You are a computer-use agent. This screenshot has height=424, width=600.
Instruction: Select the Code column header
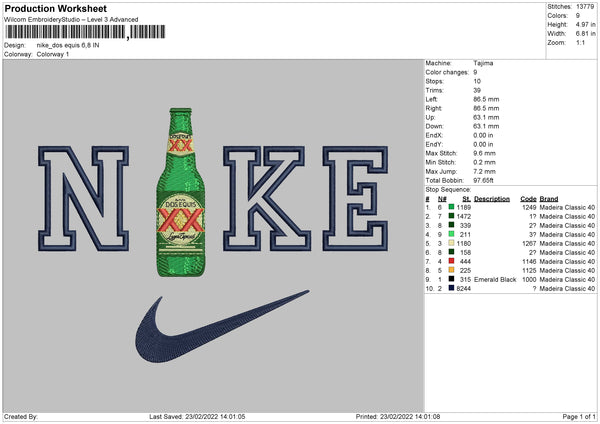[x=528, y=199]
